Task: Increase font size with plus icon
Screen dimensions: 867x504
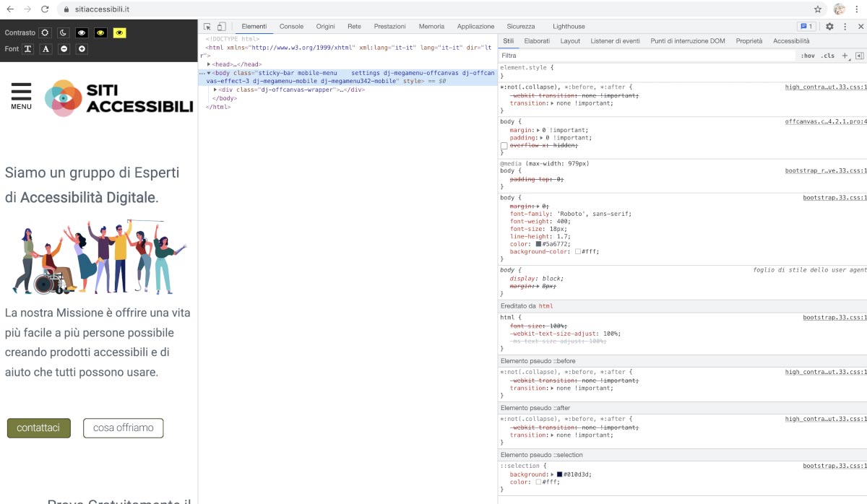Action: point(82,49)
